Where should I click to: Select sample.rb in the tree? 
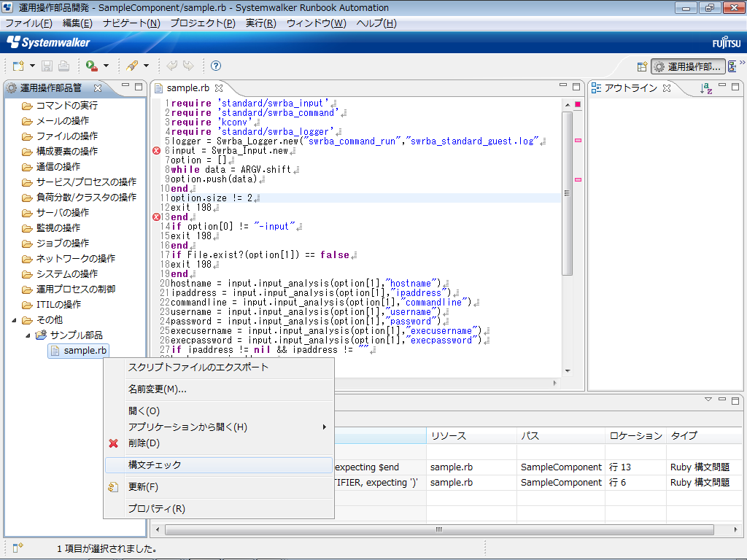click(79, 351)
